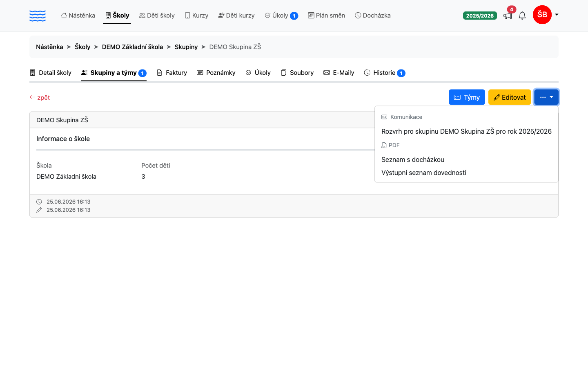The height and width of the screenshot is (368, 588).
Task: Open notifications bell icon
Action: point(522,16)
